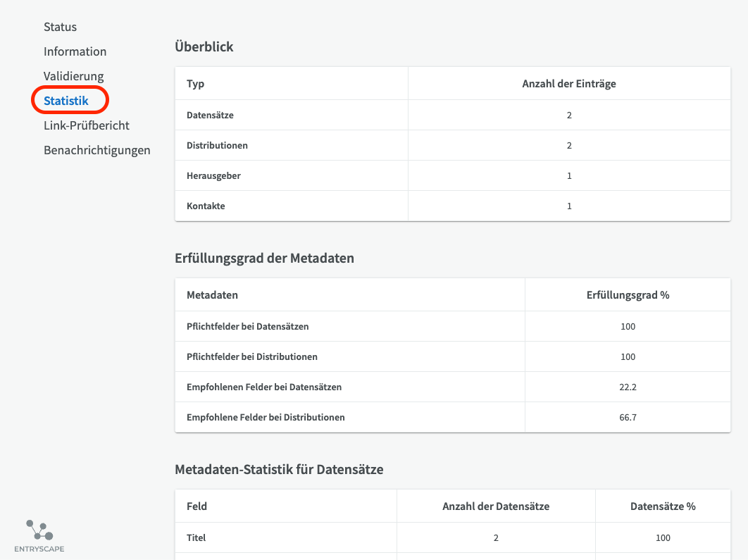The height and width of the screenshot is (560, 748).
Task: Select the Pflichtfelder bei Distributionen row
Action: point(251,356)
